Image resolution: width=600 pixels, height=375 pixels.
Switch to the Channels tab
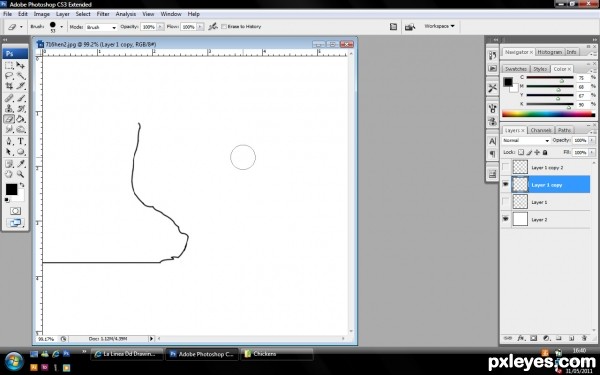click(x=541, y=130)
